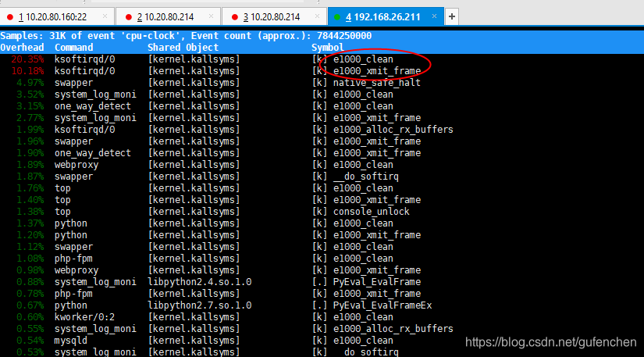Click [.] marker in the PyEval_EvalFrameEx row
Viewport: 644px width, 357px height.
(319, 305)
